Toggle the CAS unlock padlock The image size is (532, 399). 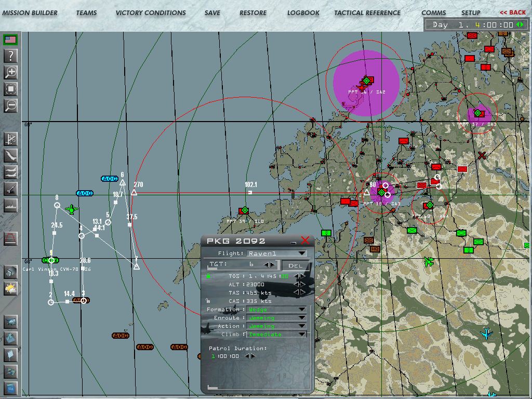click(x=208, y=301)
